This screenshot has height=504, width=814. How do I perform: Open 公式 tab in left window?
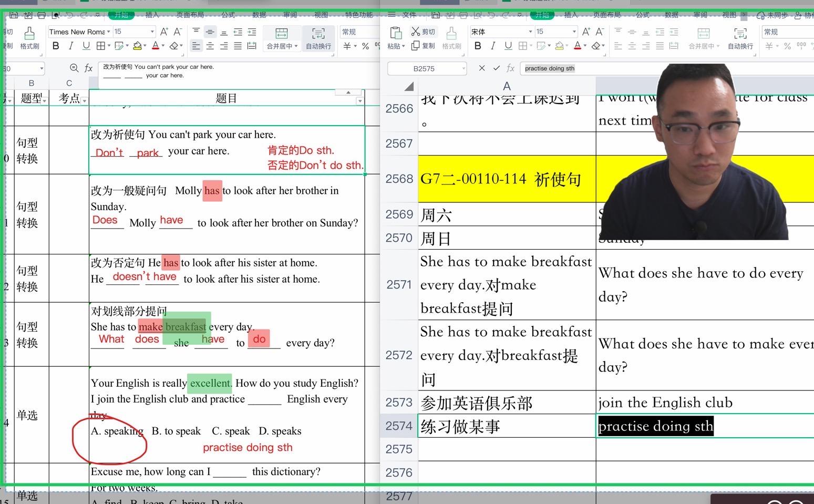228,15
